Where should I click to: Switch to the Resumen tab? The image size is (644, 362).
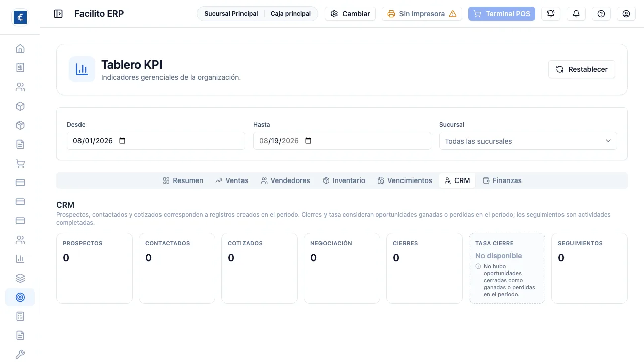[x=183, y=180]
